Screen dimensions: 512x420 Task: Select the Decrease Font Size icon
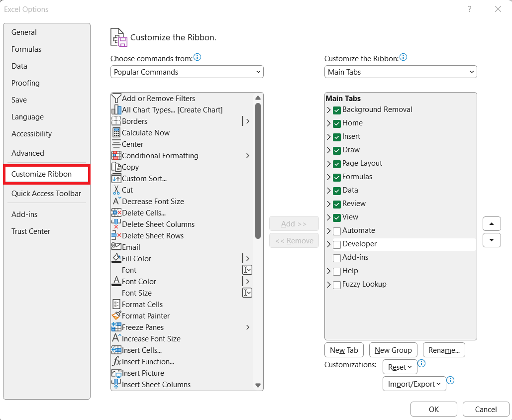(116, 201)
